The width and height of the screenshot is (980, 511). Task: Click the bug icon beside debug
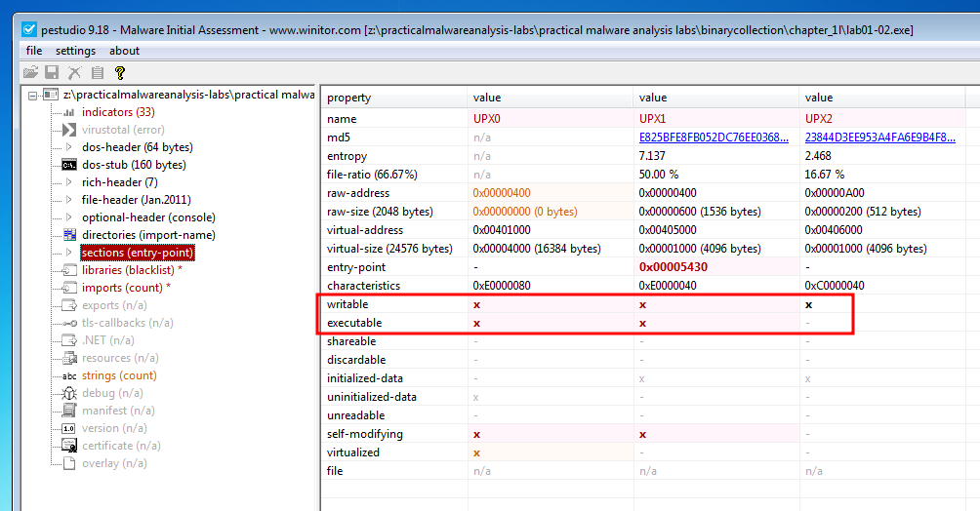click(69, 393)
